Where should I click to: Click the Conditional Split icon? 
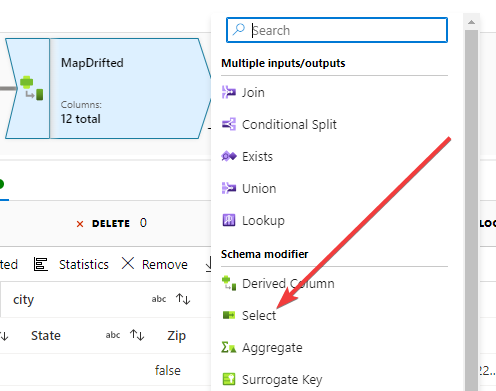229,124
